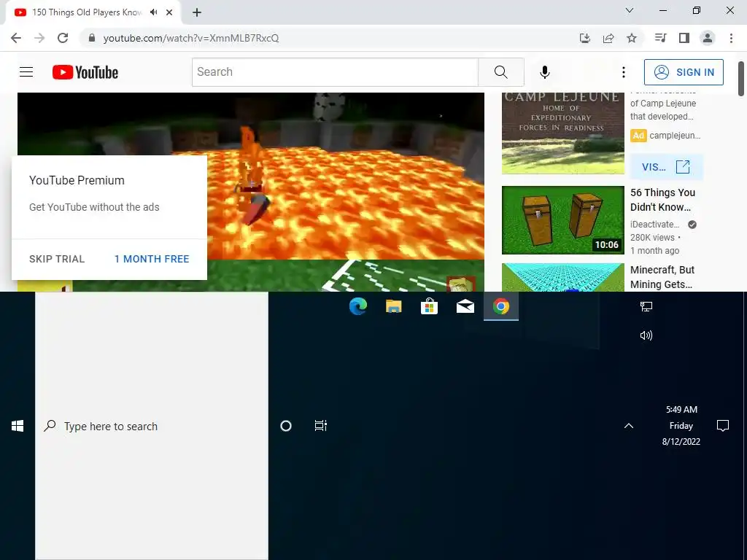Image resolution: width=747 pixels, height=560 pixels.
Task: Open the notification action center icon
Action: [723, 426]
